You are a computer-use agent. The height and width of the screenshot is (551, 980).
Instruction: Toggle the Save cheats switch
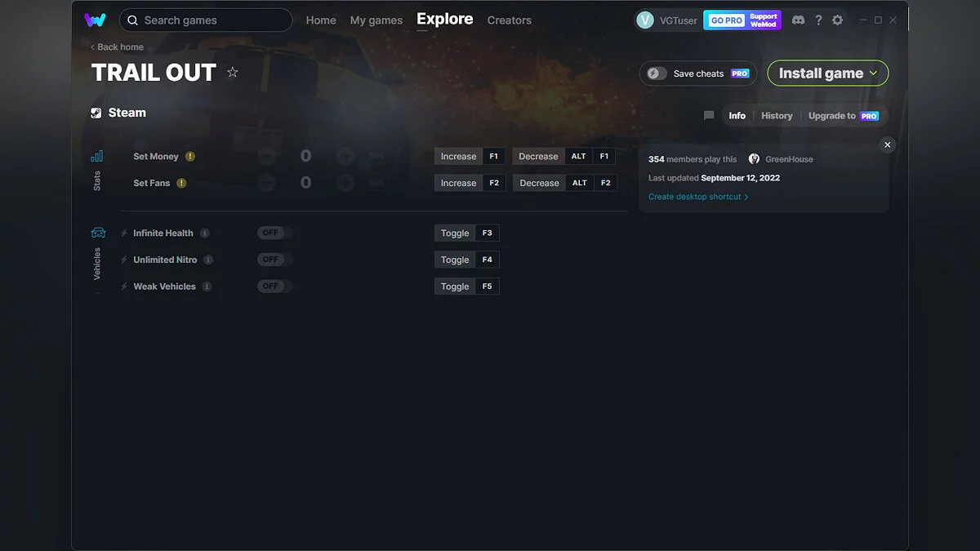pyautogui.click(x=657, y=73)
